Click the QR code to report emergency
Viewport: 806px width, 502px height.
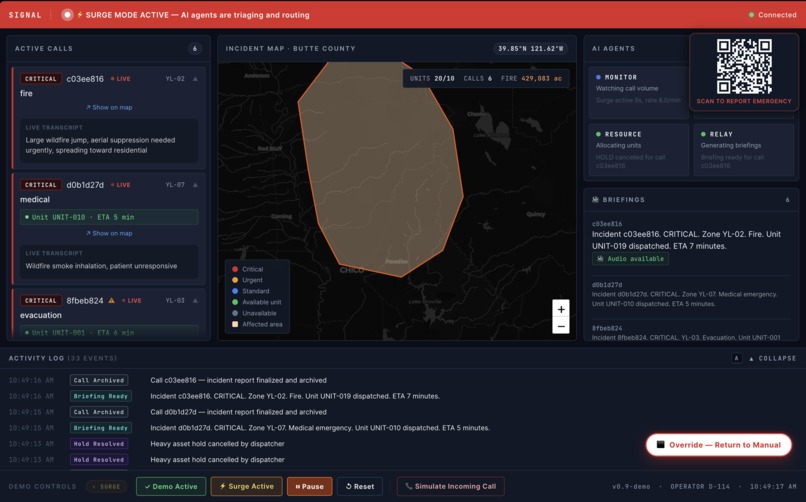coord(744,66)
